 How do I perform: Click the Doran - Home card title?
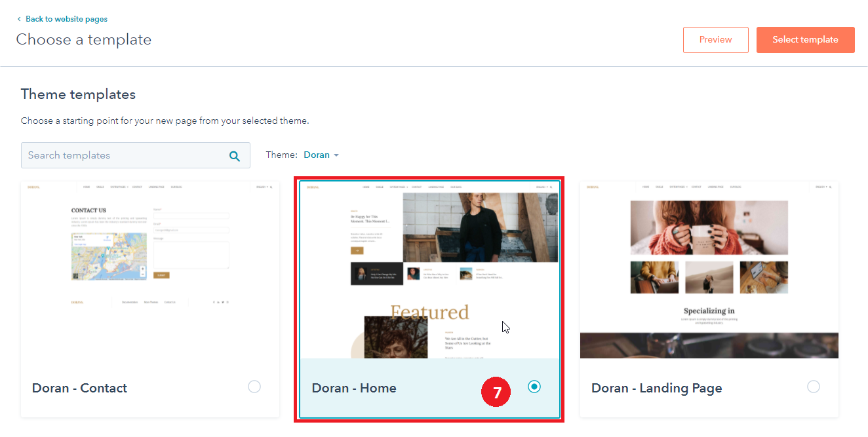point(354,388)
